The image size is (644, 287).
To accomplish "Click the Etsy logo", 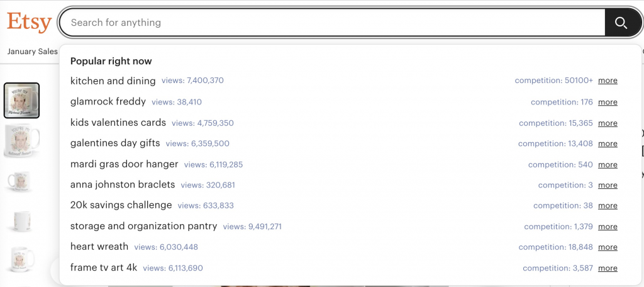I will (29, 23).
